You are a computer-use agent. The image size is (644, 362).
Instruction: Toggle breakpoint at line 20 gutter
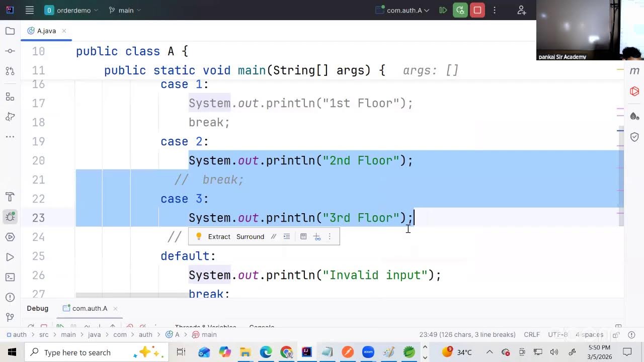(x=39, y=160)
